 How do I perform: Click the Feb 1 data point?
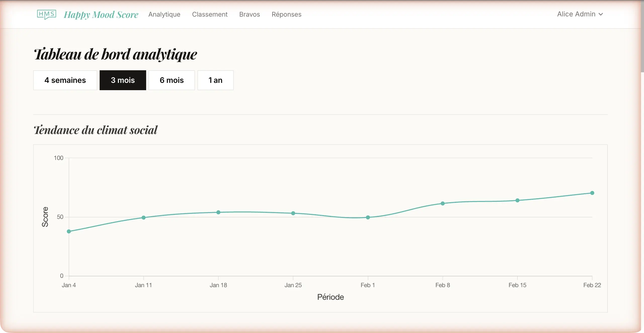pos(368,217)
